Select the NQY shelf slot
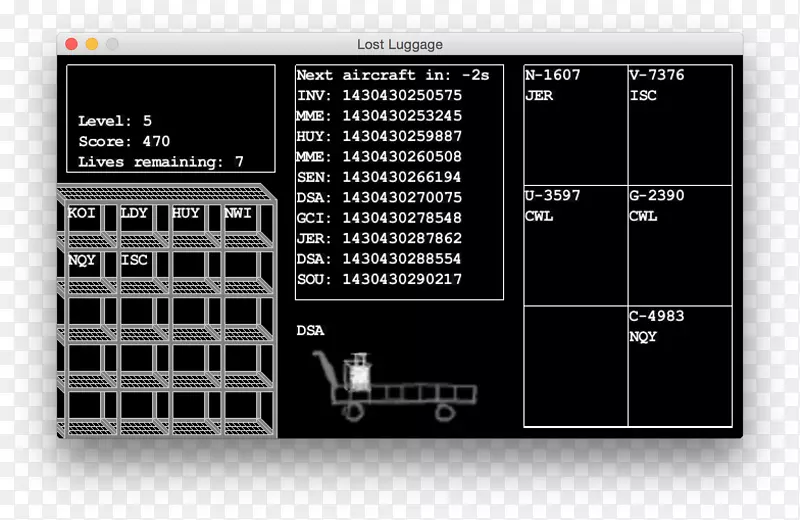Viewport: 800px width, 520px height. [x=86, y=268]
